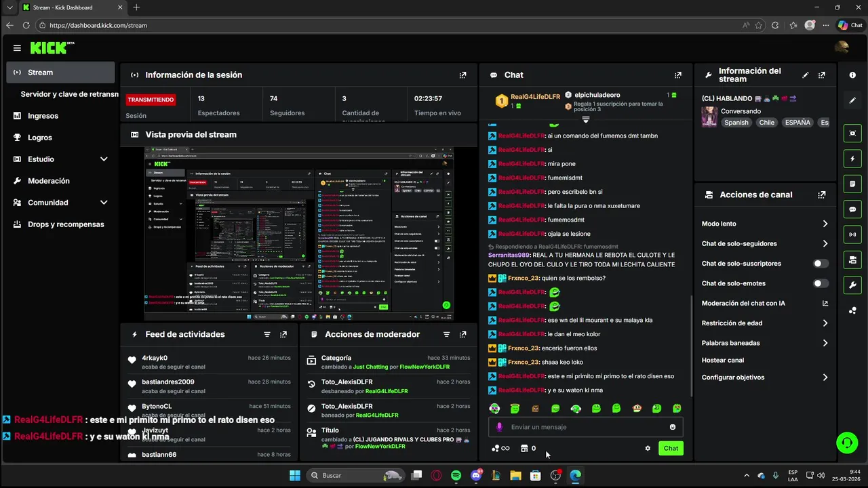Screen dimensions: 868x488
Task: Click the shop icon showing 0 below chat
Action: click(528, 448)
